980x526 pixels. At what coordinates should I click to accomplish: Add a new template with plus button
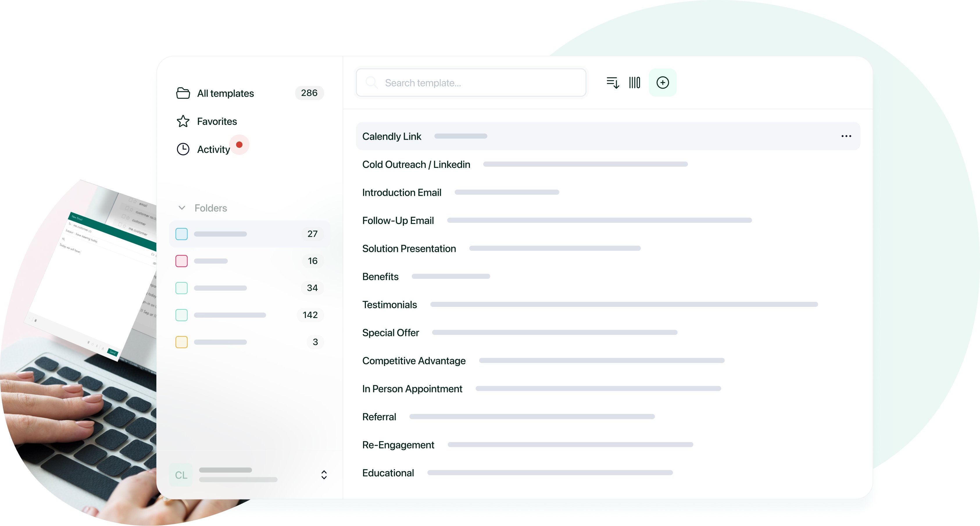[663, 82]
